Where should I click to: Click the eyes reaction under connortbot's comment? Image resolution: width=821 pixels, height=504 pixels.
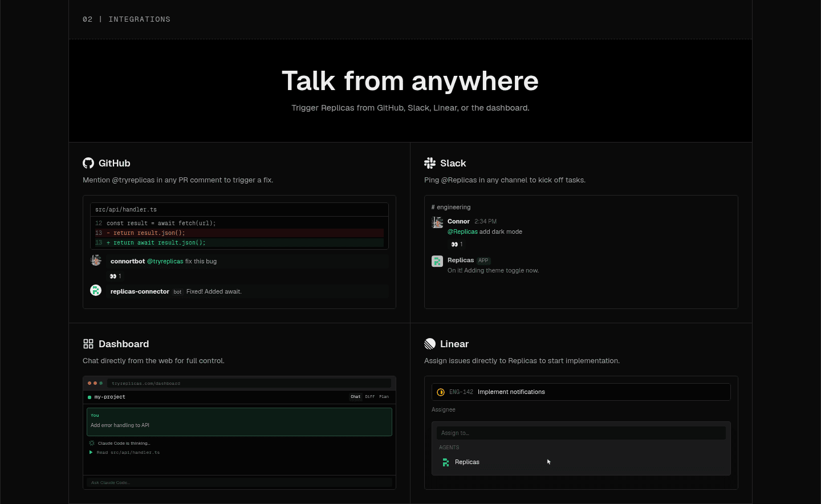pos(115,276)
